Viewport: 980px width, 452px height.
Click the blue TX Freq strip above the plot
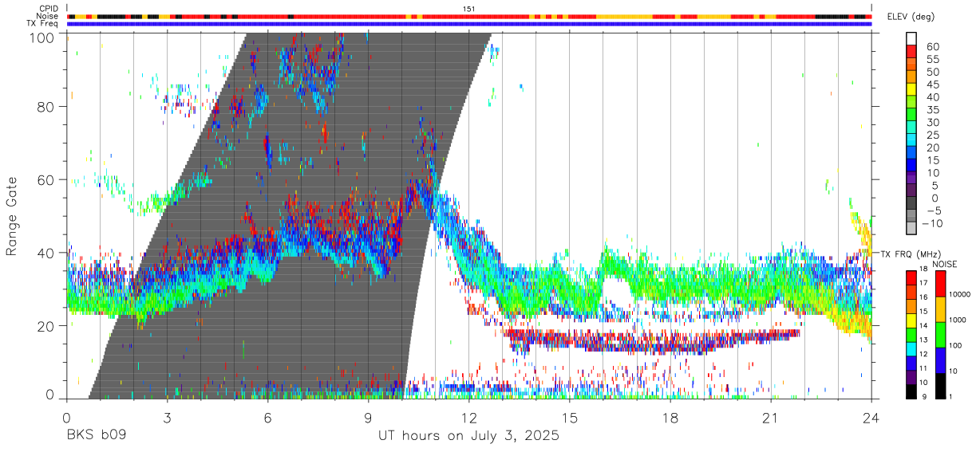468,24
